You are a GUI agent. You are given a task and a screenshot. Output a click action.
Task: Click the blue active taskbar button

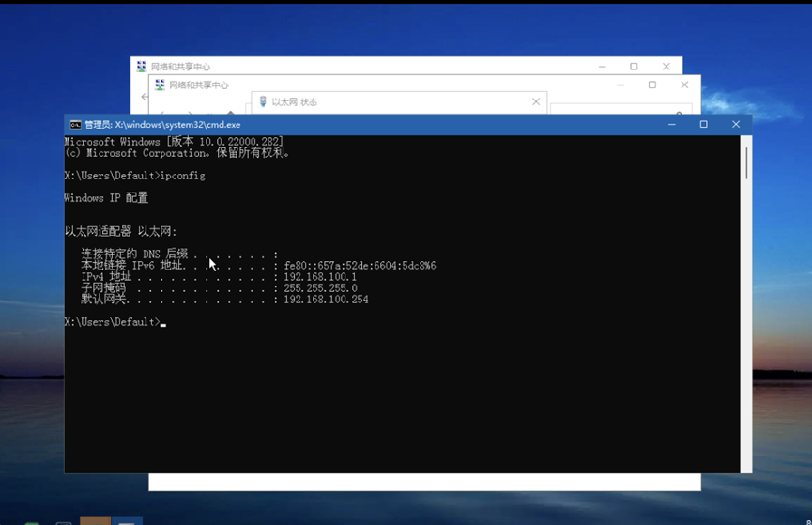(x=127, y=520)
